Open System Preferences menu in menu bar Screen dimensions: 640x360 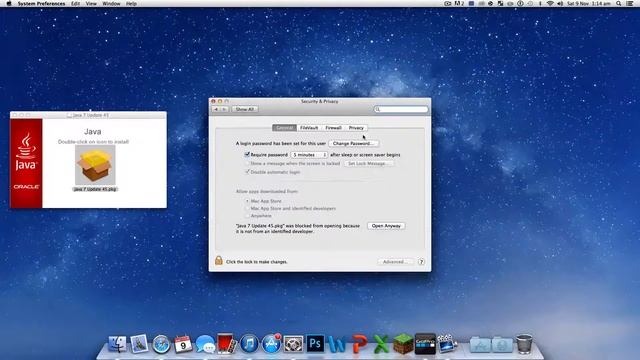pyautogui.click(x=41, y=3)
